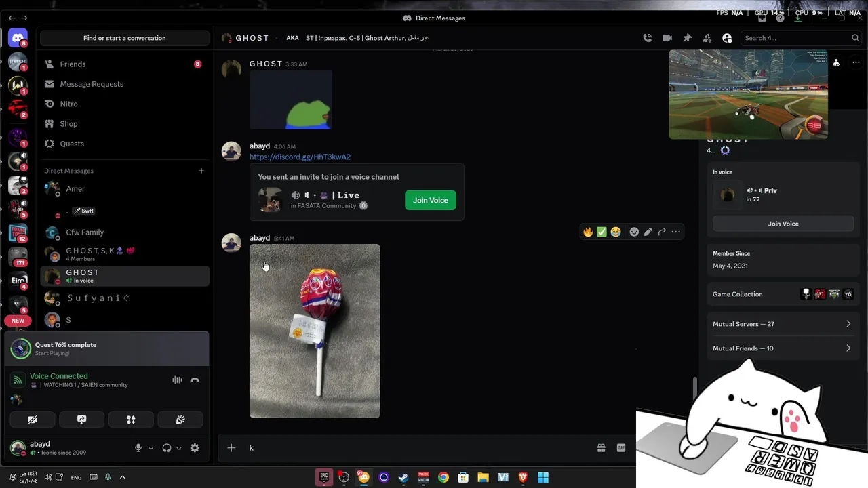868x488 pixels.
Task: Disconnect from voice call
Action: pyautogui.click(x=195, y=380)
